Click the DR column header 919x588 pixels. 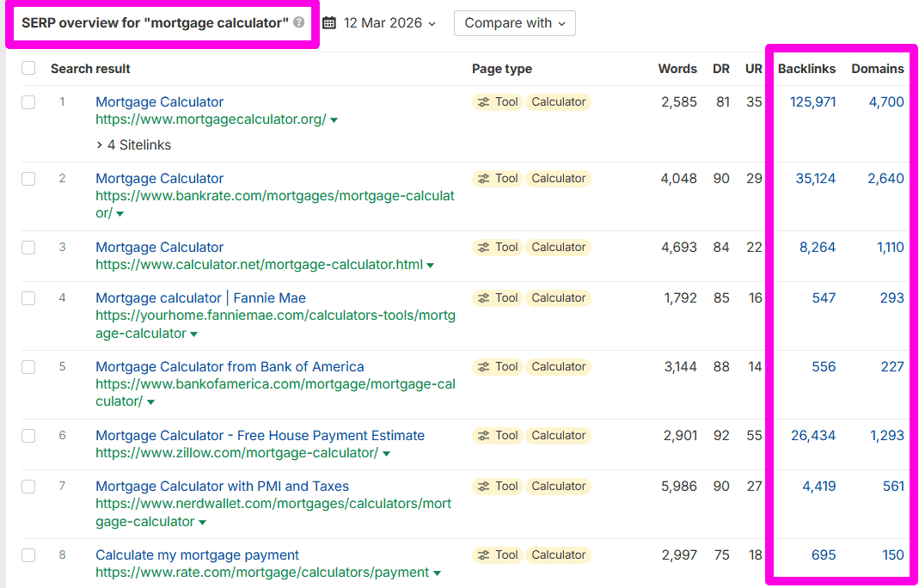pyautogui.click(x=721, y=69)
